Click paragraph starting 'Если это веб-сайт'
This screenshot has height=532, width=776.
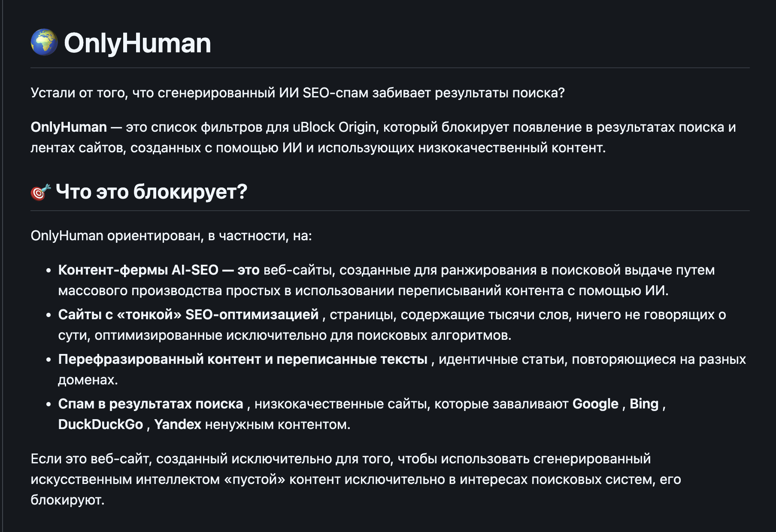(x=356, y=479)
